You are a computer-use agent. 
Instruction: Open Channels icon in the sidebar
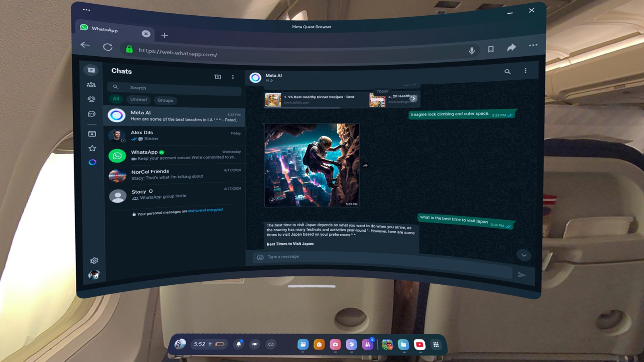92,114
